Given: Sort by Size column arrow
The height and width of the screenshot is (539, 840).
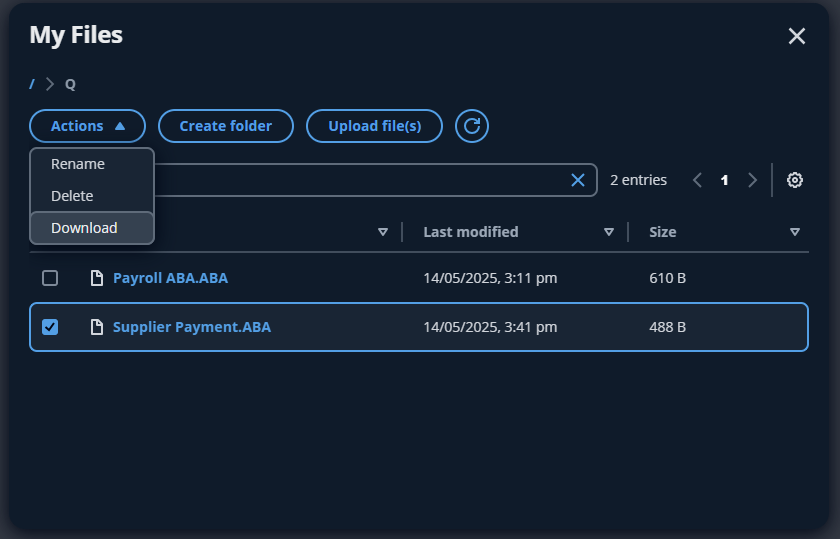Looking at the screenshot, I should [795, 232].
